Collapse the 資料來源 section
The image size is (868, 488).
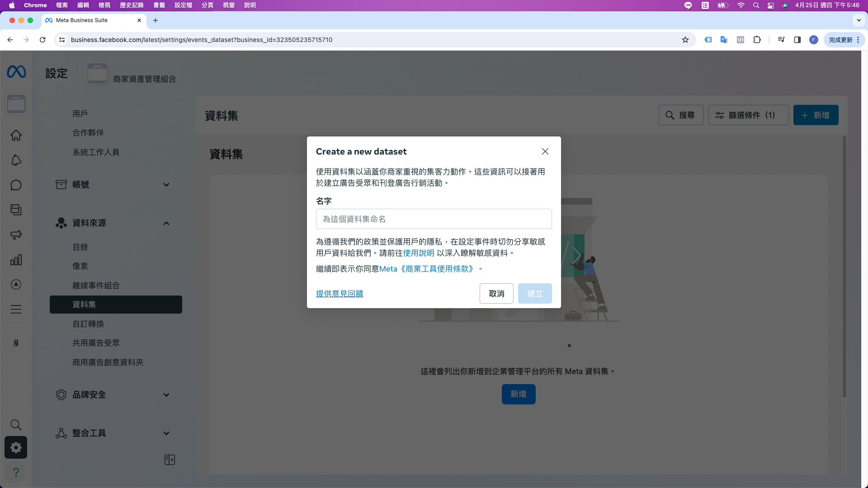click(116, 223)
